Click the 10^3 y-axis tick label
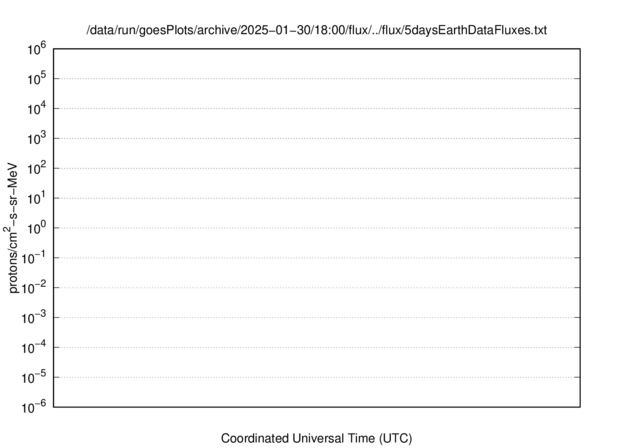 pyautogui.click(x=37, y=138)
